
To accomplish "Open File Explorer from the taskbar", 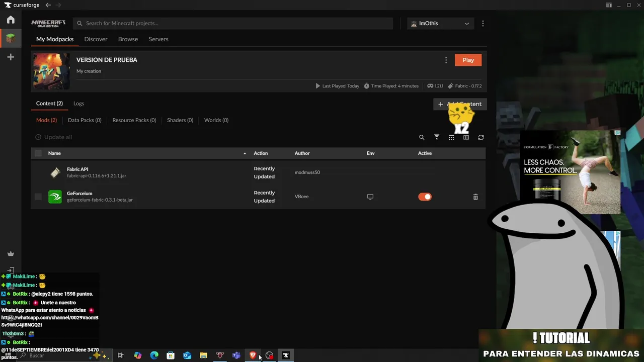I will pyautogui.click(x=203, y=355).
